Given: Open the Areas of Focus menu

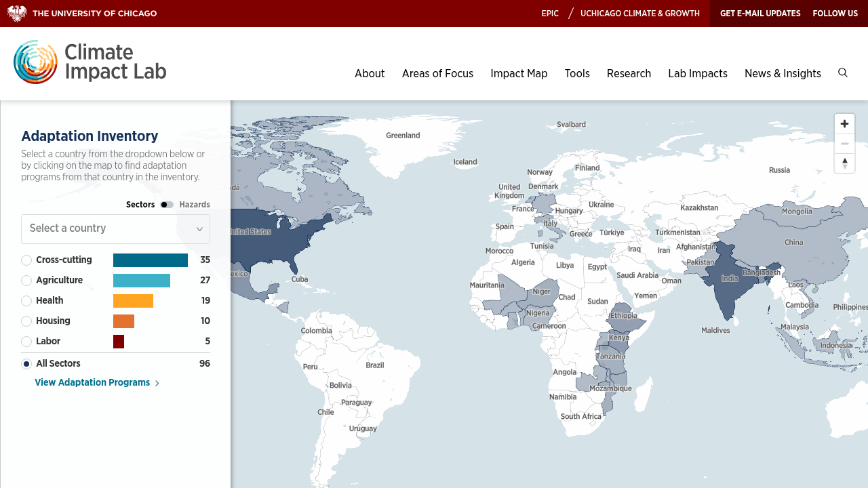Looking at the screenshot, I should click(x=437, y=73).
